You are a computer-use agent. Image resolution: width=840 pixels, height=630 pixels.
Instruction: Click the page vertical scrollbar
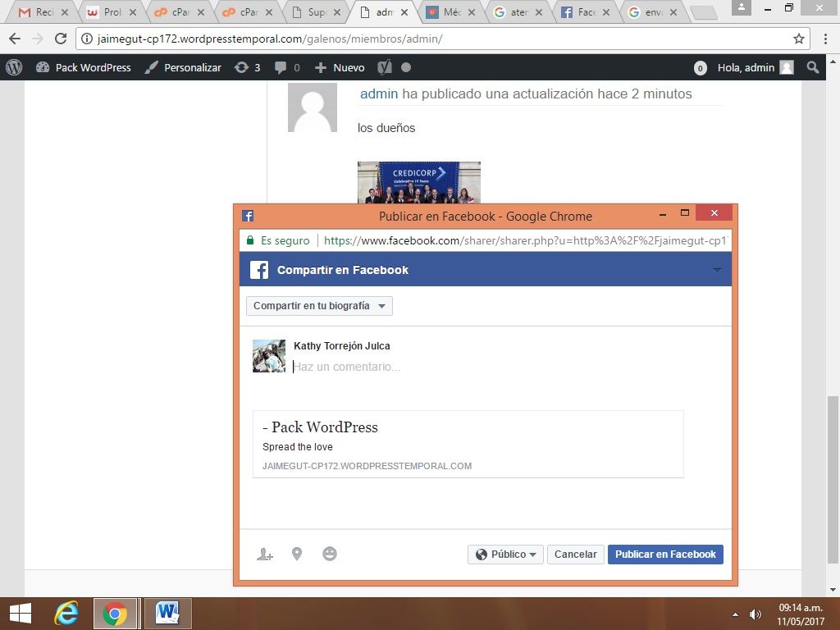832,479
